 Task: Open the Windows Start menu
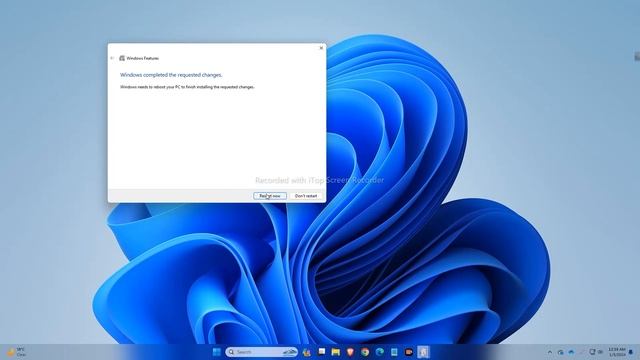coord(216,352)
